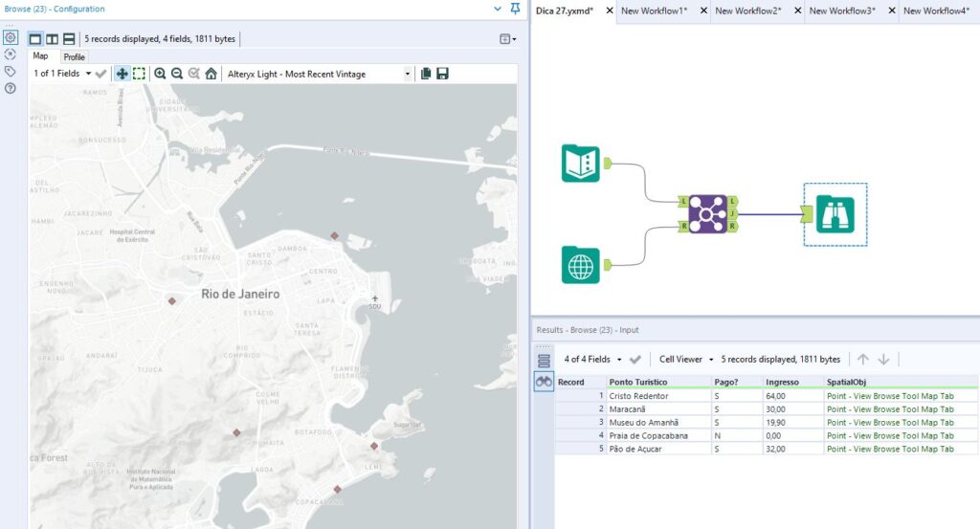Select the Museu do Amanhã cell
Screen dimensions: 980x529
tap(658, 422)
